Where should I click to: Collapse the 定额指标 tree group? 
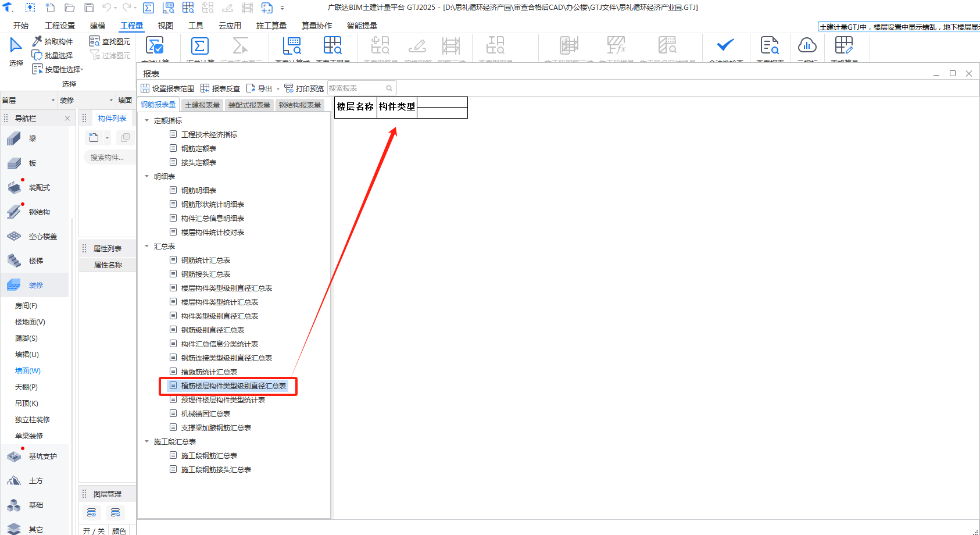point(147,120)
